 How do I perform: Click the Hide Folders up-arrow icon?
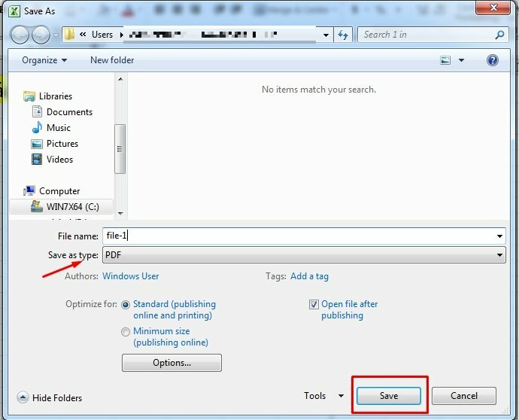point(23,397)
